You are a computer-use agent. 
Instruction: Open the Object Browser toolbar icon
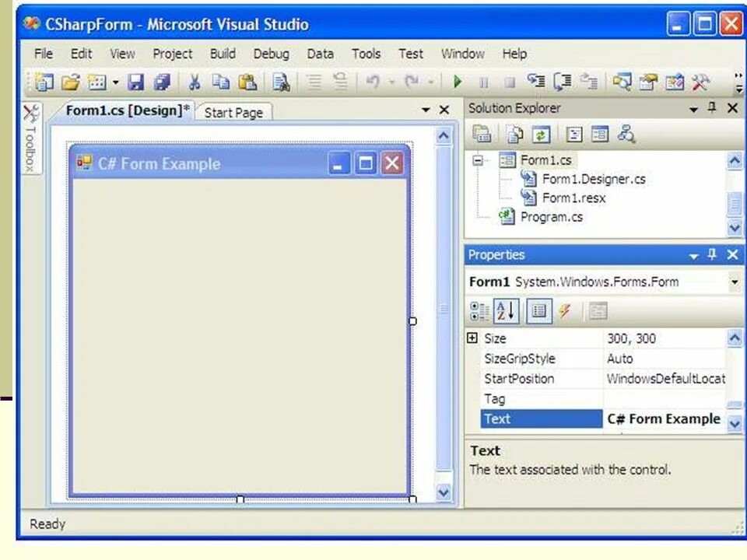[x=675, y=82]
